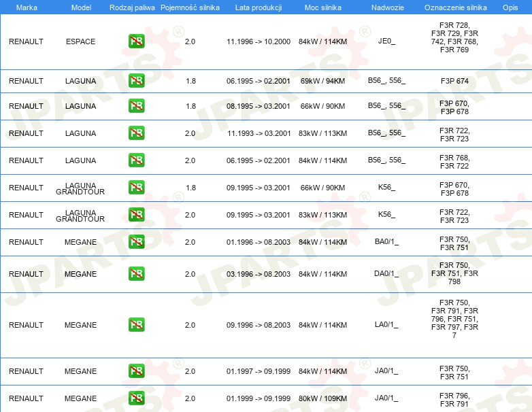This screenshot has width=532, height=412.
Task: Select the Marka column header
Action: point(27,7)
